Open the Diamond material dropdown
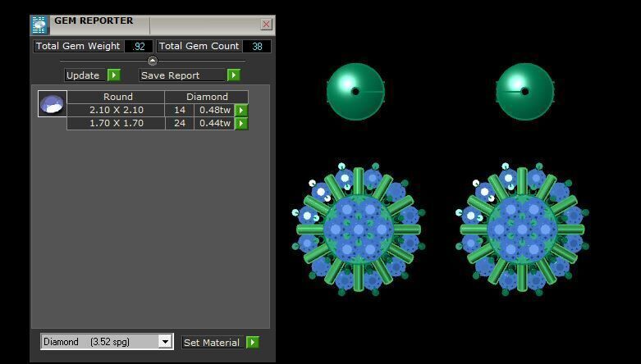 coord(107,342)
